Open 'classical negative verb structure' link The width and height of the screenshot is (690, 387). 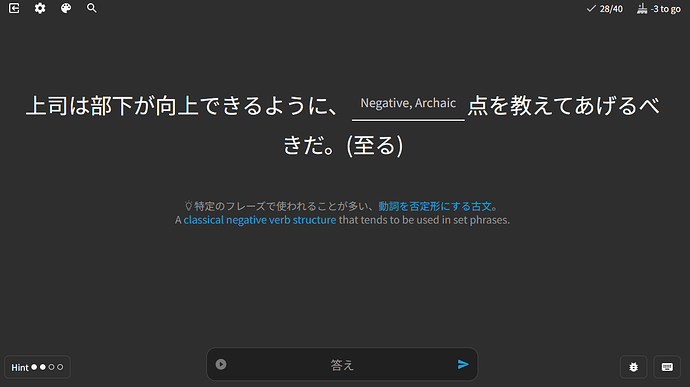260,220
